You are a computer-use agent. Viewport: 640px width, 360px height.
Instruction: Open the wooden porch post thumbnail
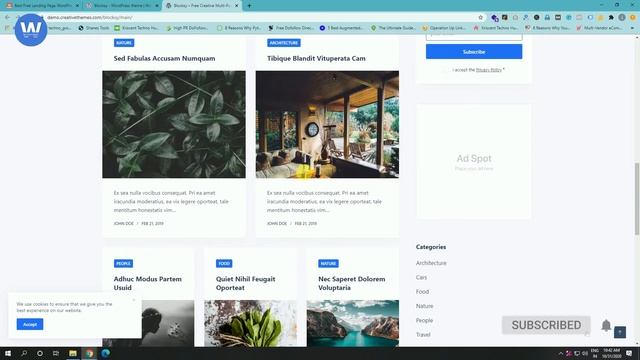(327, 124)
